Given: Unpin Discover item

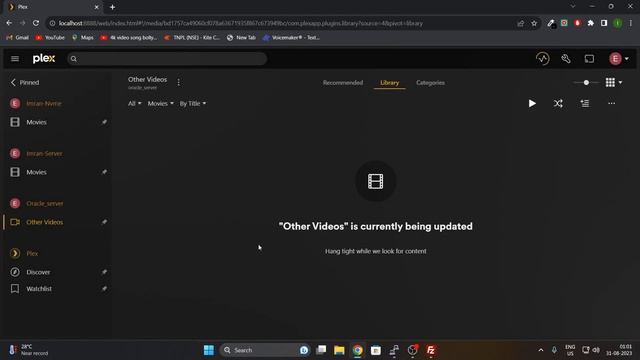Looking at the screenshot, I should coord(104,272).
